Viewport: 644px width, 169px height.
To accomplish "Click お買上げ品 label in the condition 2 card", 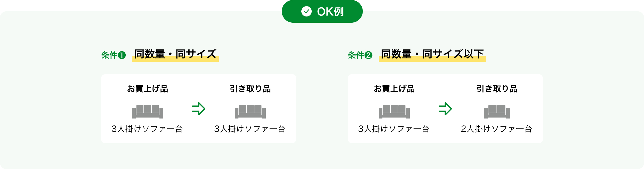I will (394, 89).
